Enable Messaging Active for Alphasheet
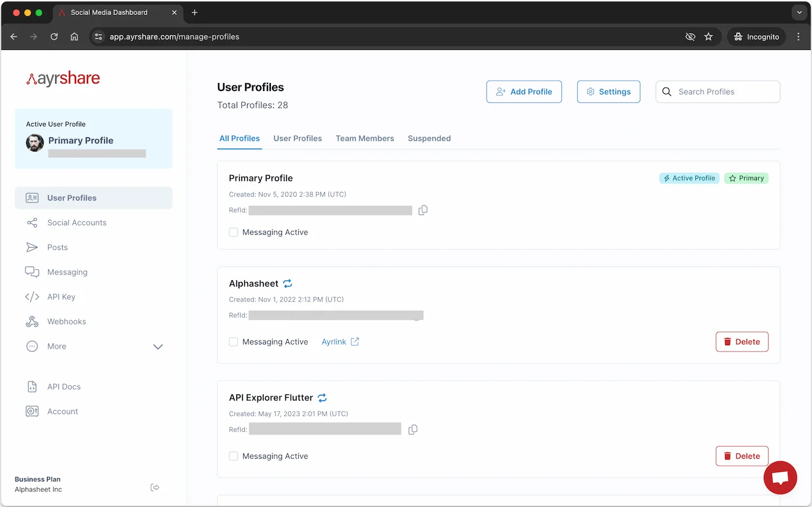812x507 pixels. (x=233, y=342)
